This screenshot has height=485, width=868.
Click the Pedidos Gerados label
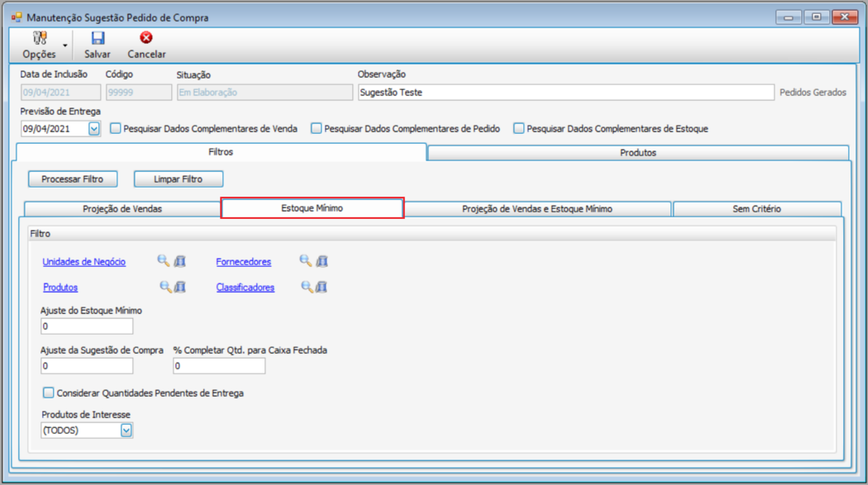click(813, 93)
